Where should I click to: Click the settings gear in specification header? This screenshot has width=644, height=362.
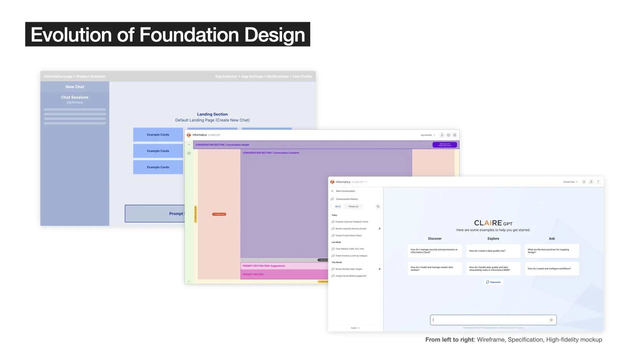pos(454,135)
